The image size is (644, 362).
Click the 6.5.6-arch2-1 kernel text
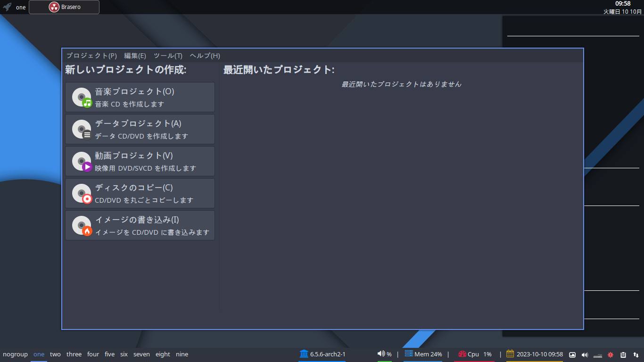click(x=328, y=354)
